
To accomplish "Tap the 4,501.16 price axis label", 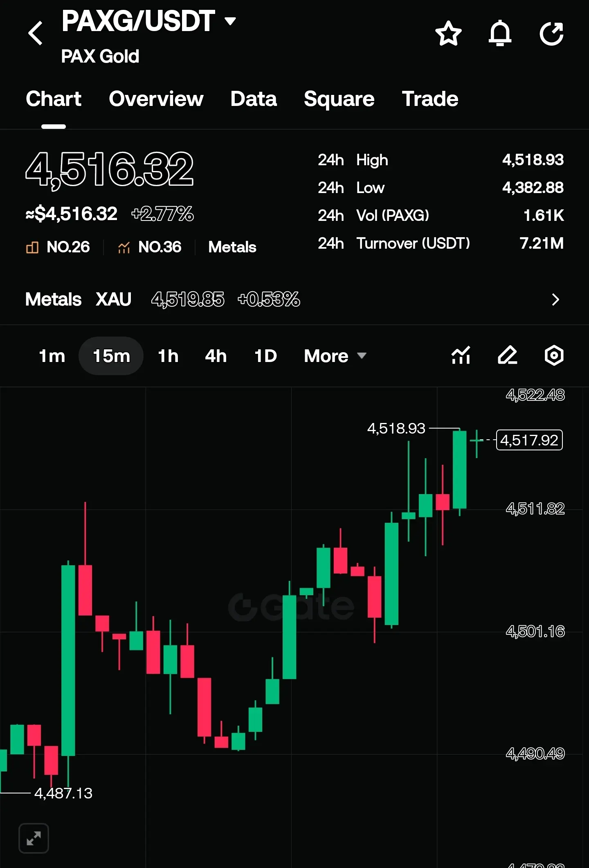I will [535, 632].
